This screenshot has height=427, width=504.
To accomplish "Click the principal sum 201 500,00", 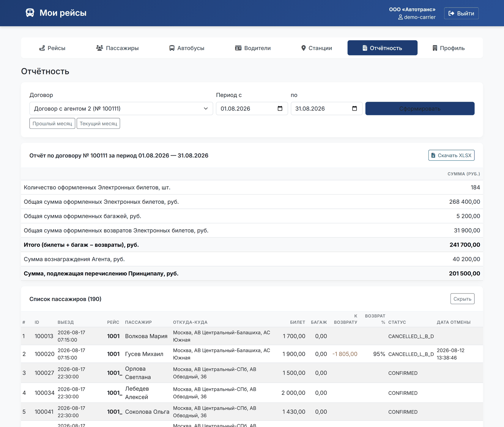I will (x=464, y=273).
